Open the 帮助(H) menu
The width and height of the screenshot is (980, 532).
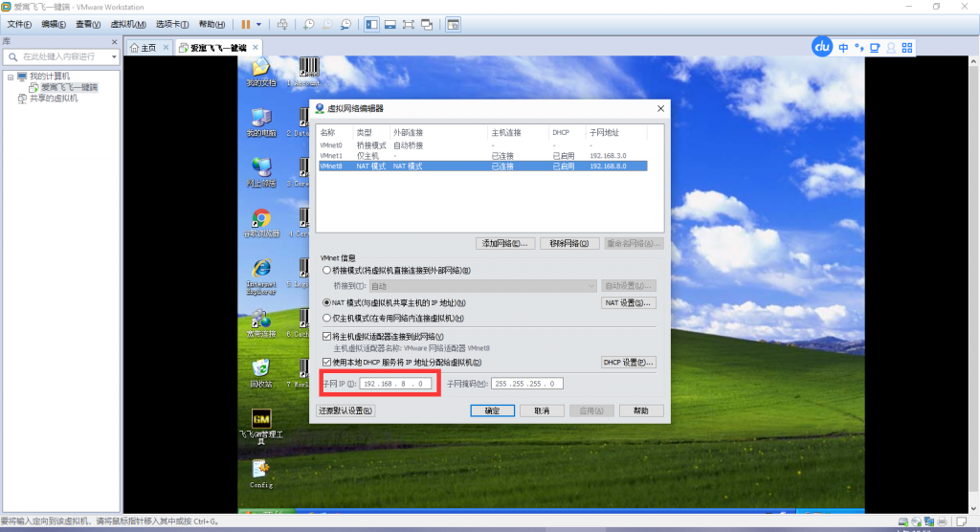click(x=212, y=24)
